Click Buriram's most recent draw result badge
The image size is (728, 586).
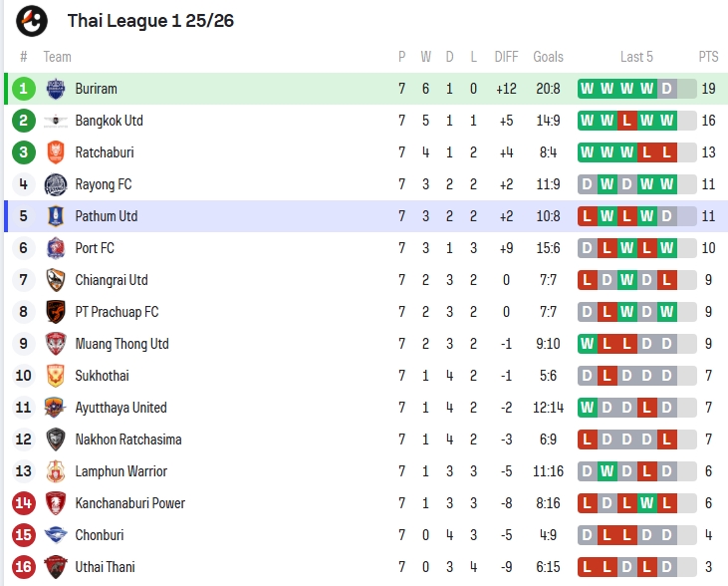666,89
